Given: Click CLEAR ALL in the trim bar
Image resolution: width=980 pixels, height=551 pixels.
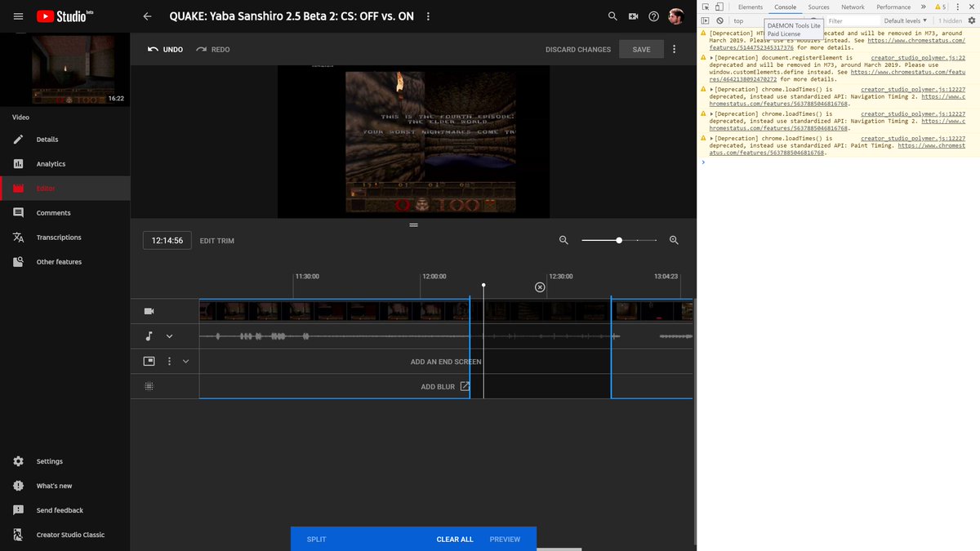Looking at the screenshot, I should [455, 539].
